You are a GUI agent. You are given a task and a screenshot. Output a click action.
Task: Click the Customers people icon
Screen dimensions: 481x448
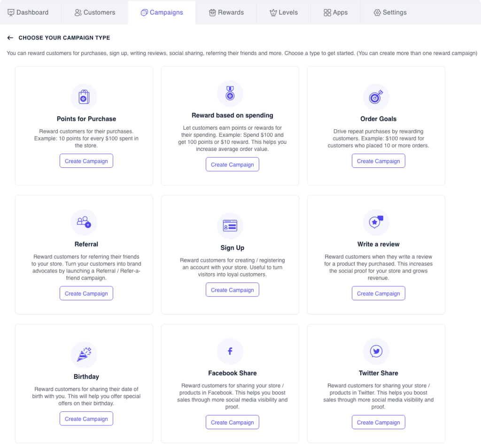[77, 13]
